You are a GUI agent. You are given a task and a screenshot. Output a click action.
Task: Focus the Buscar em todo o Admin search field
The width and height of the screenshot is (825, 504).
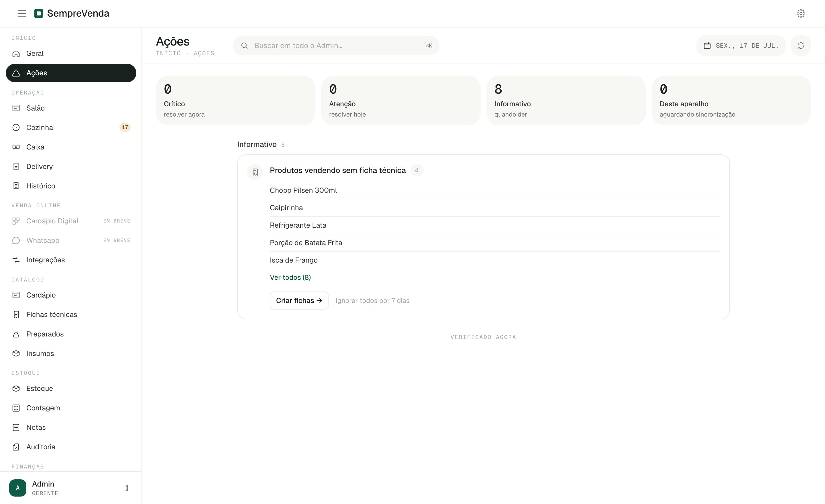point(336,46)
